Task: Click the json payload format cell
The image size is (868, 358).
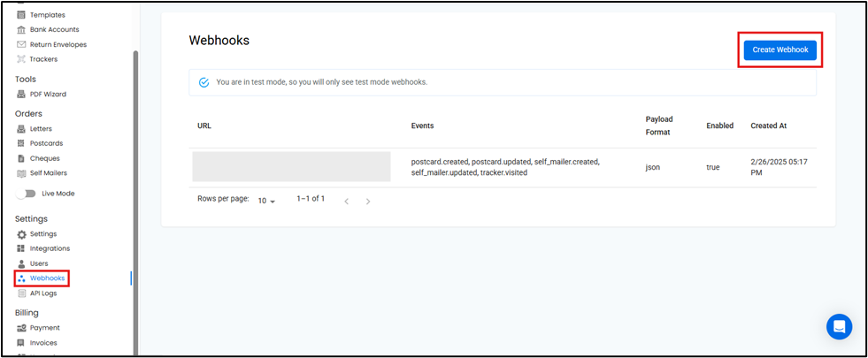Action: click(653, 167)
